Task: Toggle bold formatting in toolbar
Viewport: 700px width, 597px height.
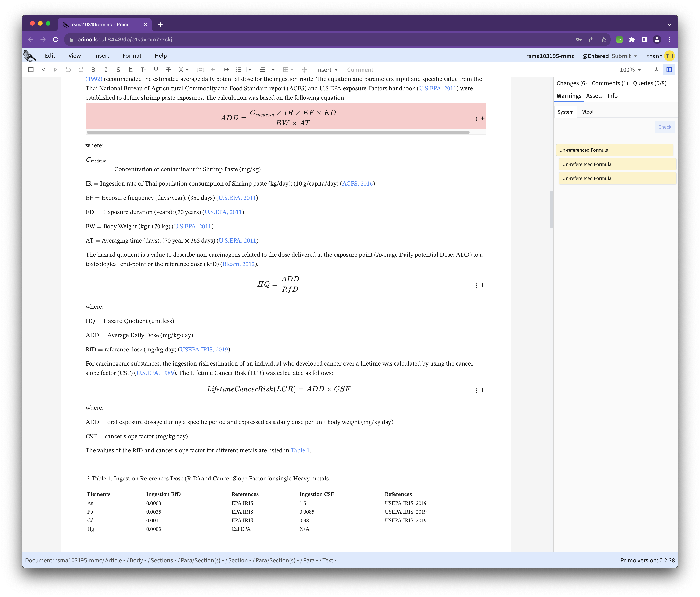Action: 93,70
